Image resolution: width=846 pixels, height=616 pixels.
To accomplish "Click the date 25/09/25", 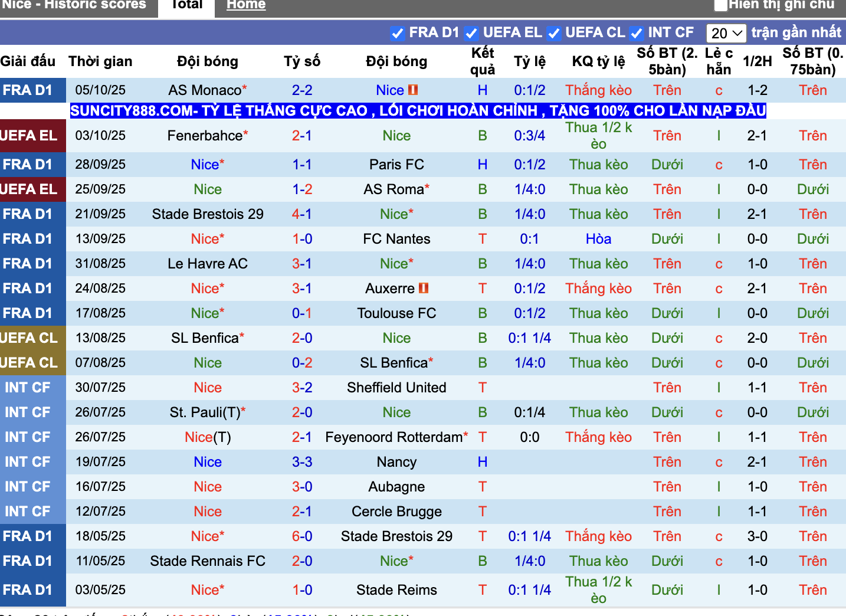I will [x=100, y=189].
